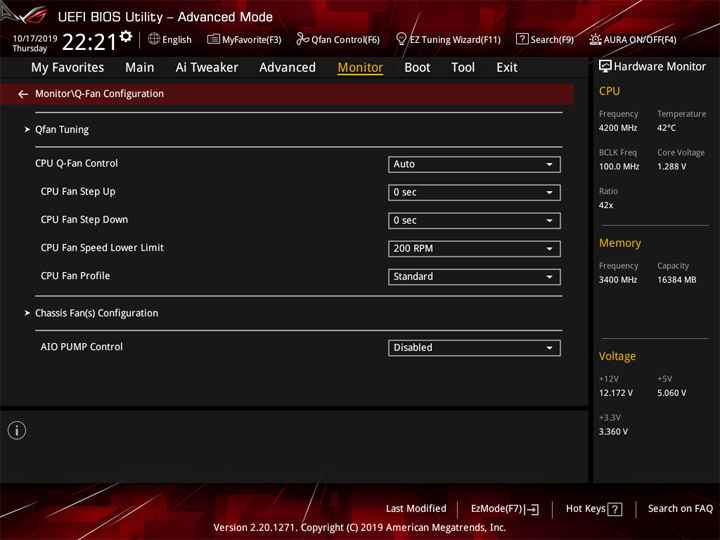Click the English language globe icon
The image size is (720, 540).
tap(154, 39)
